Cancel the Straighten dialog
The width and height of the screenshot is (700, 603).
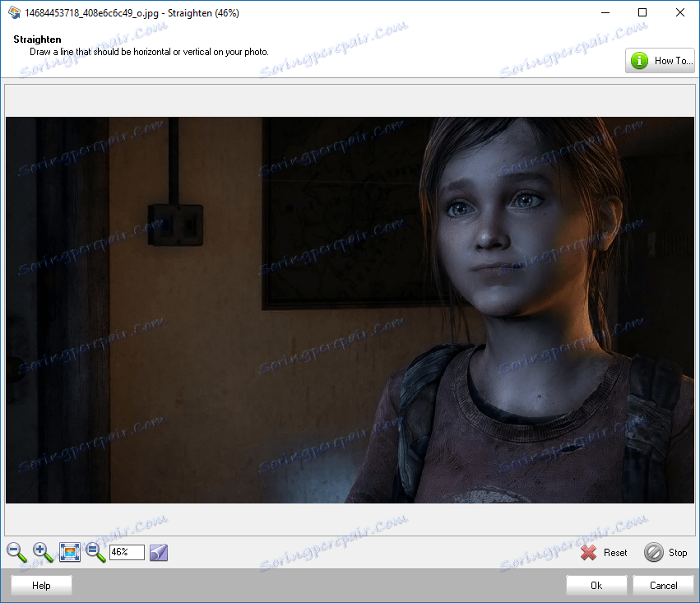pos(663,585)
